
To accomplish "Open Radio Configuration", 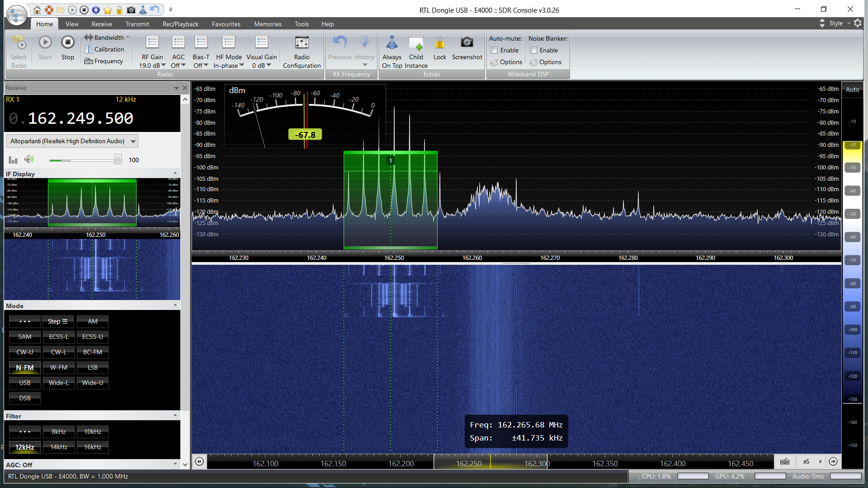I will tap(302, 42).
